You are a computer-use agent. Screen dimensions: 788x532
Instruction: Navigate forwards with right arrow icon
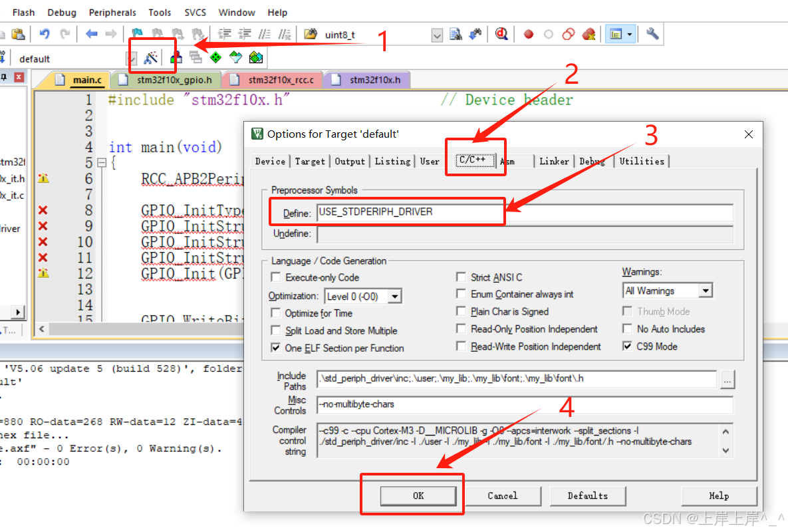111,34
